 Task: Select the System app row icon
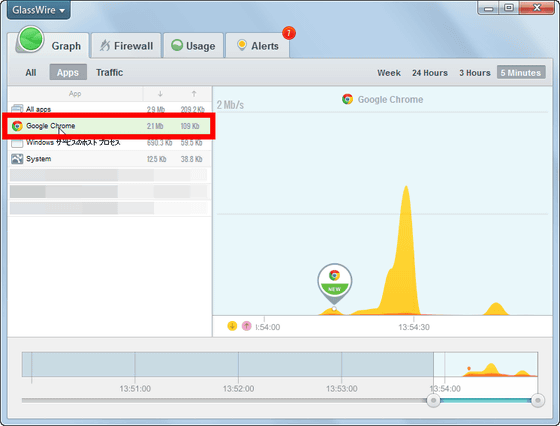[17, 159]
